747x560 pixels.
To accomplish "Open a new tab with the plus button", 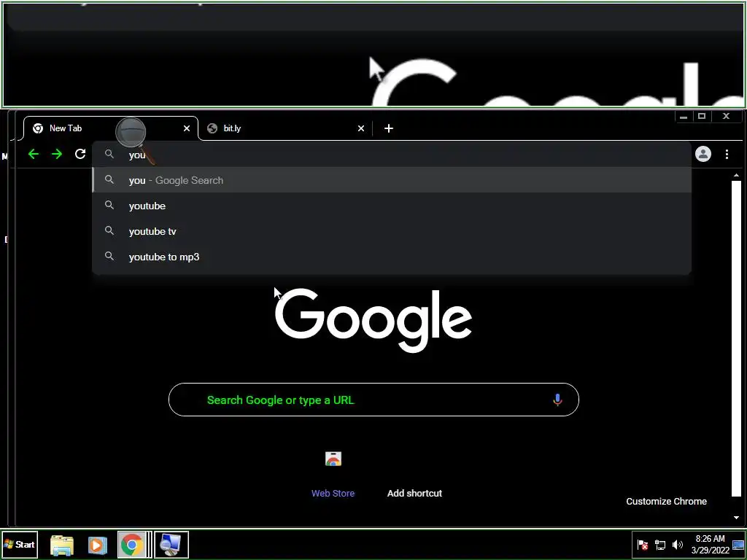I will [388, 128].
